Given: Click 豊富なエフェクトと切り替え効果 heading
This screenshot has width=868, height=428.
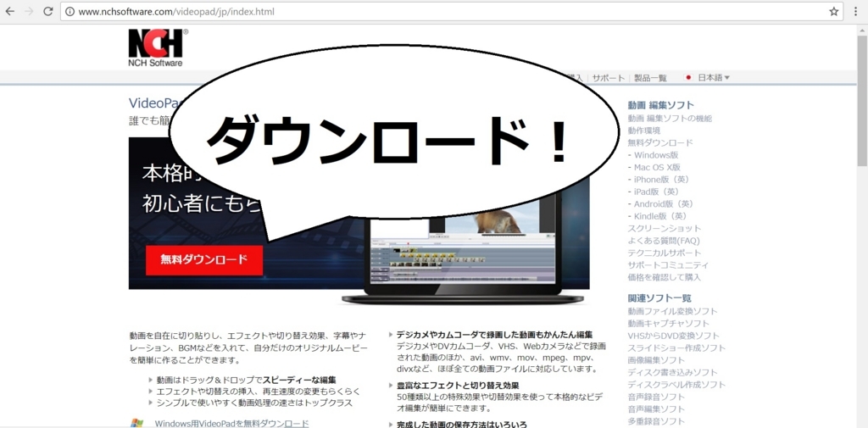Looking at the screenshot, I should [x=458, y=385].
